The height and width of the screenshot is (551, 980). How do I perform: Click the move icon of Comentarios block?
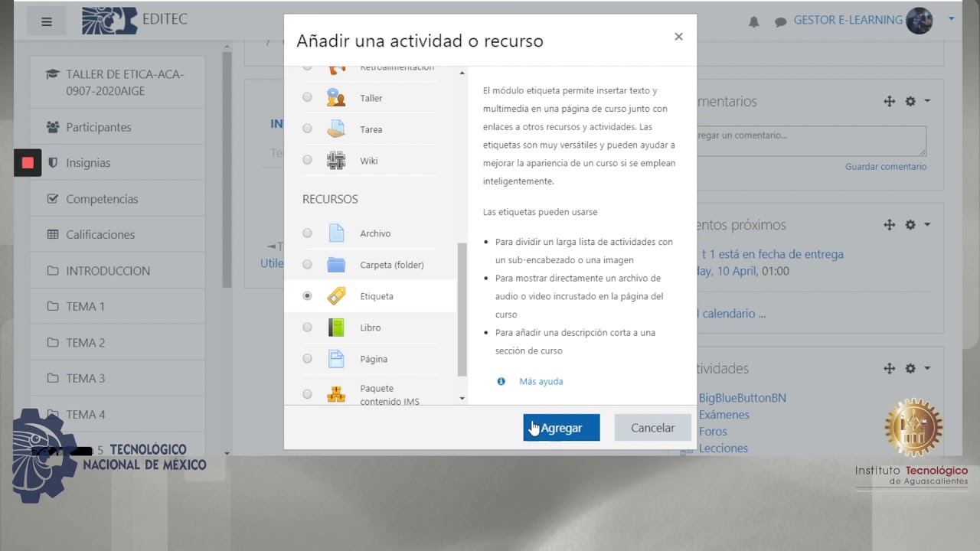[x=889, y=101]
